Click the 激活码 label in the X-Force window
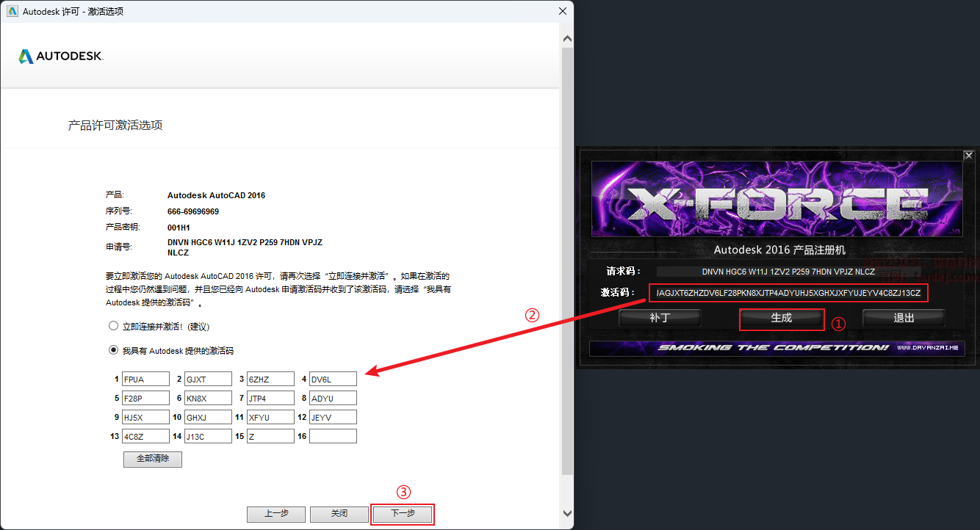 coord(617,294)
